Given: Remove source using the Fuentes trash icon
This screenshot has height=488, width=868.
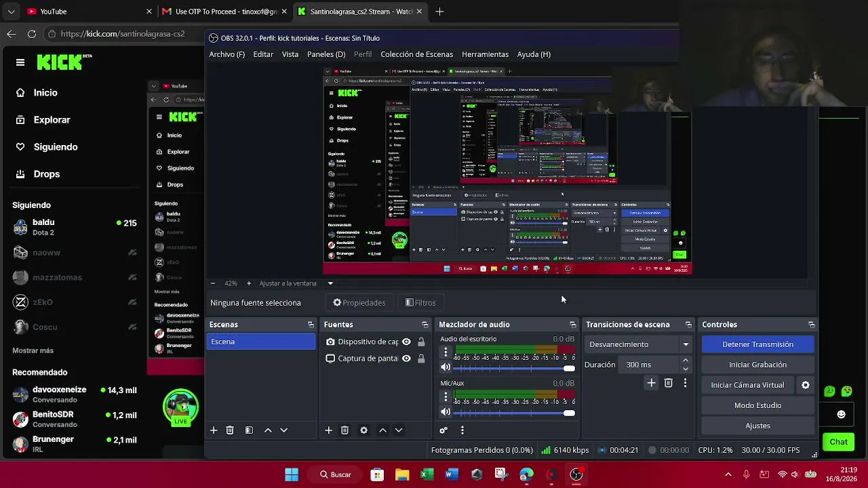Looking at the screenshot, I should click(x=344, y=430).
